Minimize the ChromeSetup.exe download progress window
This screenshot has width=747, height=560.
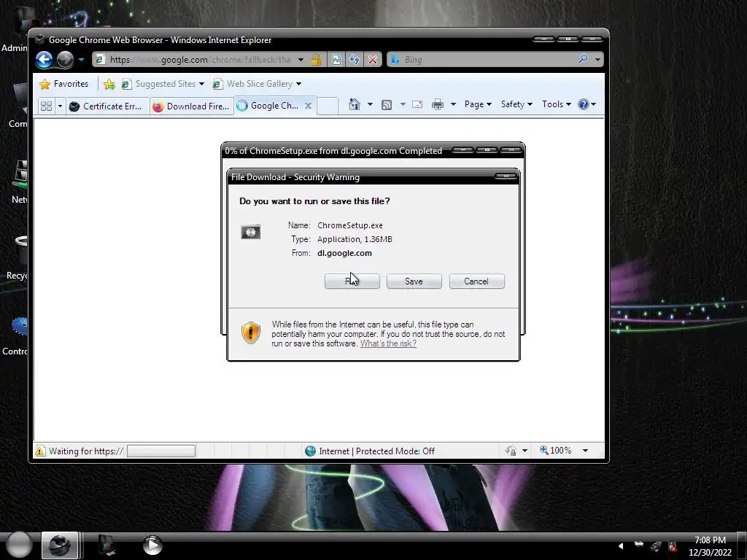[462, 150]
